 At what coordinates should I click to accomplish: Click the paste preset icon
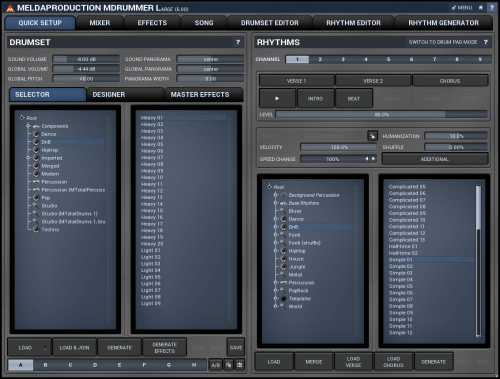pos(239,365)
